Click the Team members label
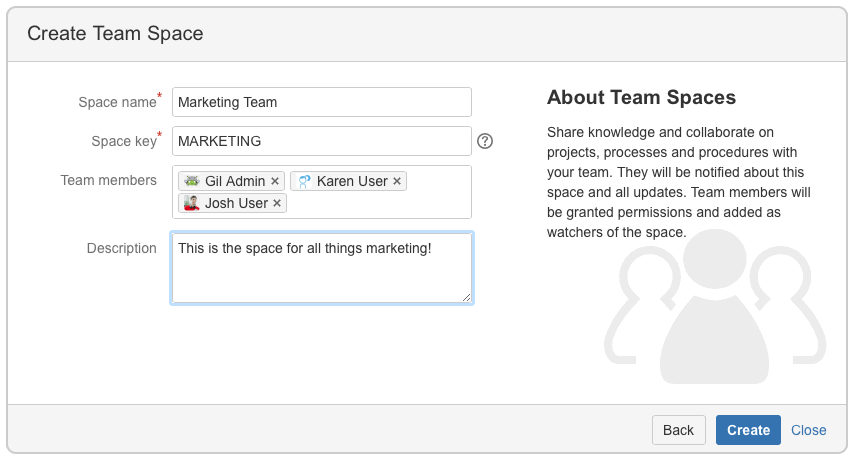 point(109,180)
